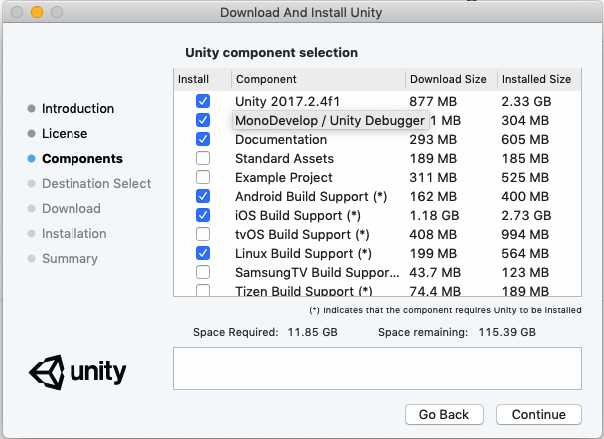
Task: Uncheck the Unity 2017.2.4f1 install checkbox
Action: [x=203, y=101]
